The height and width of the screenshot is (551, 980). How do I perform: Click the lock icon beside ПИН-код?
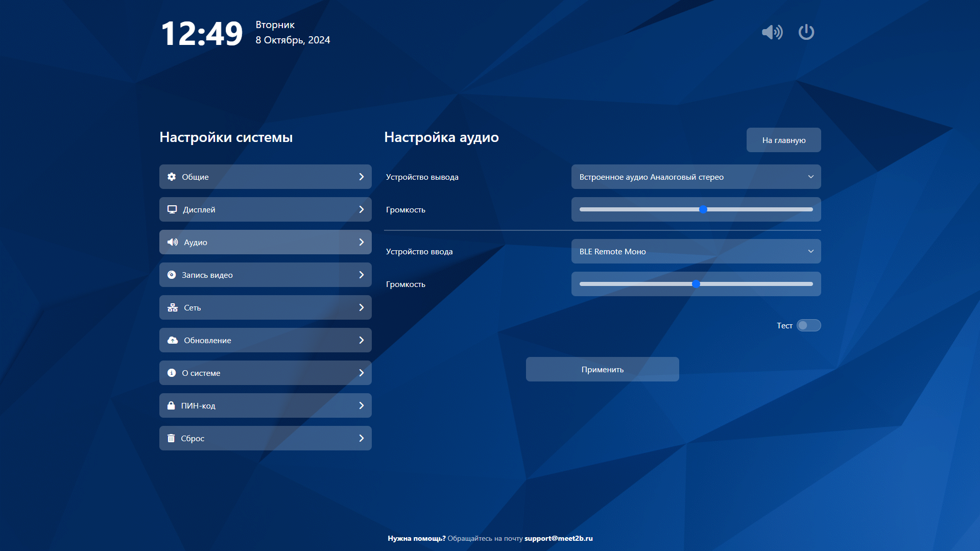click(171, 405)
